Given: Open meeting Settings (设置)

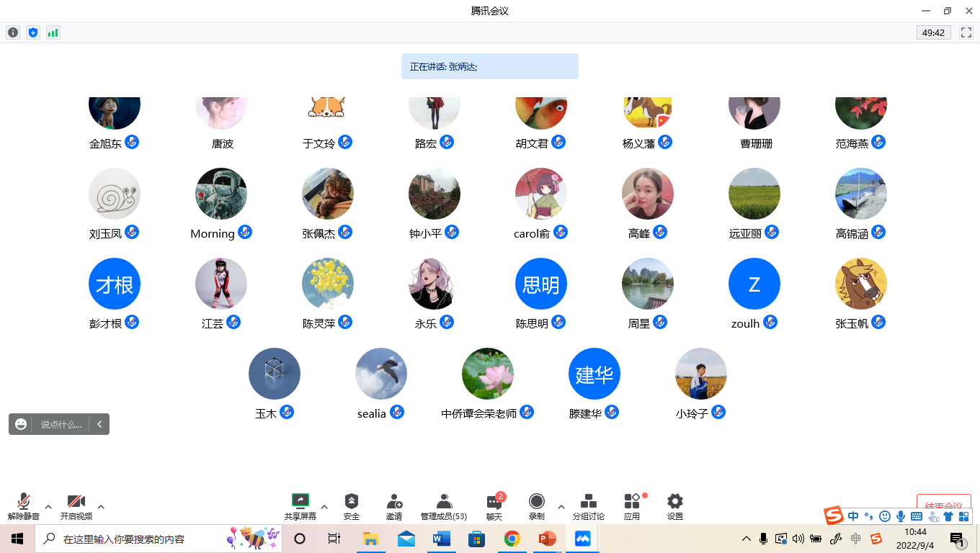Looking at the screenshot, I should click(674, 506).
